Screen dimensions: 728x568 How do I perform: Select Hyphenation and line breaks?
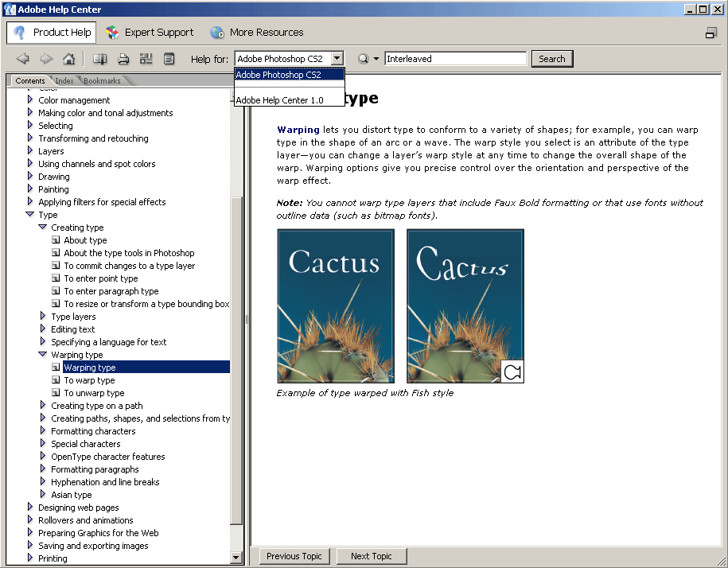point(105,482)
